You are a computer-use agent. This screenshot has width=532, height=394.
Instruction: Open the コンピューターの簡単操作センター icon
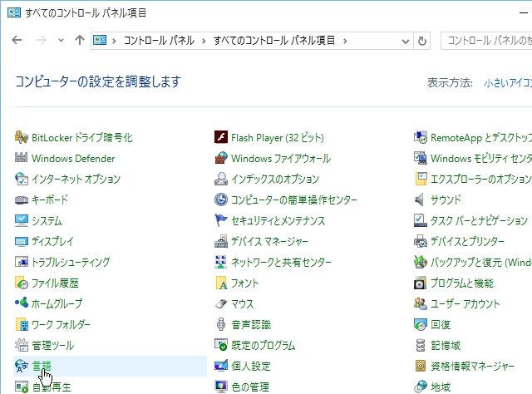(x=221, y=199)
